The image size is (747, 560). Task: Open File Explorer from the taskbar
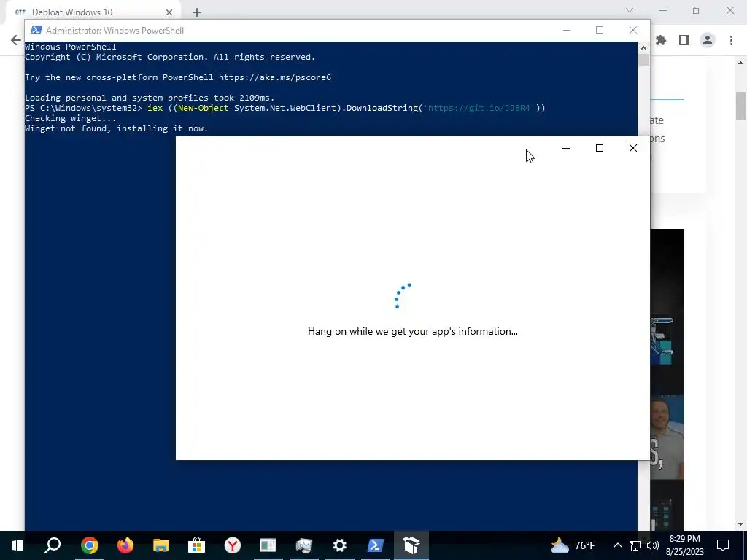pyautogui.click(x=161, y=545)
